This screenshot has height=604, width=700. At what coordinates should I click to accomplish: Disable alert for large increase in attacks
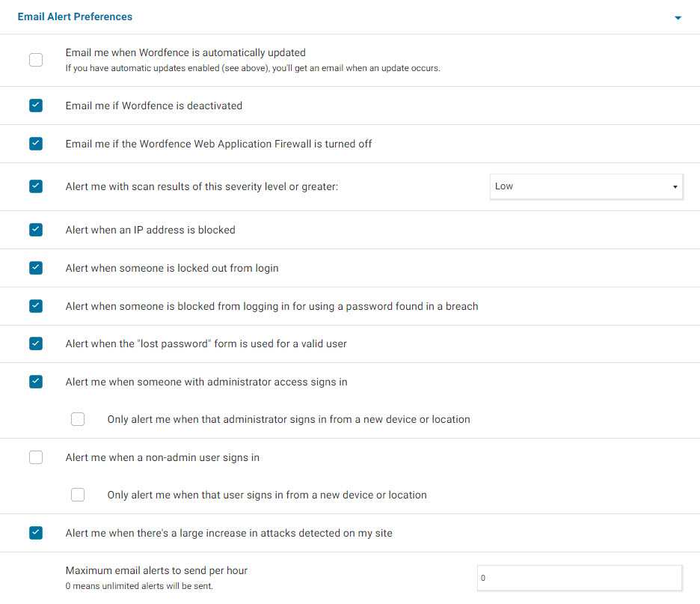click(x=36, y=533)
